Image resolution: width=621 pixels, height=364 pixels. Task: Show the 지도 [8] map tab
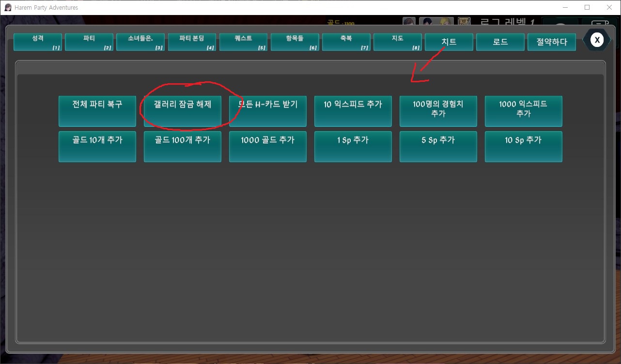(397, 42)
